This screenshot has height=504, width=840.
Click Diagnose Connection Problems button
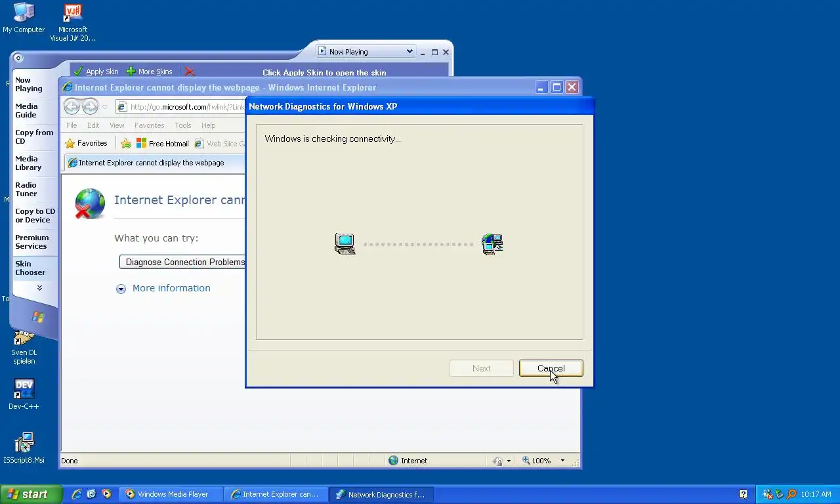pos(182,262)
